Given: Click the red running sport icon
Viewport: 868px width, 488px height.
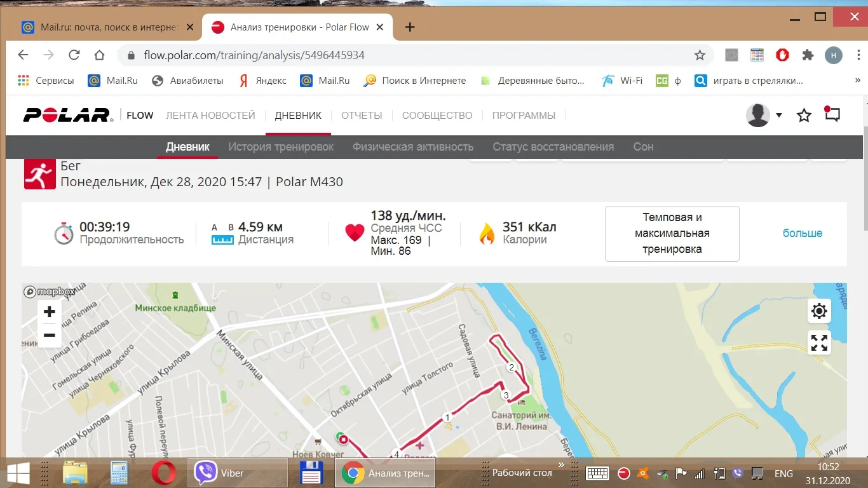Looking at the screenshot, I should 40,174.
